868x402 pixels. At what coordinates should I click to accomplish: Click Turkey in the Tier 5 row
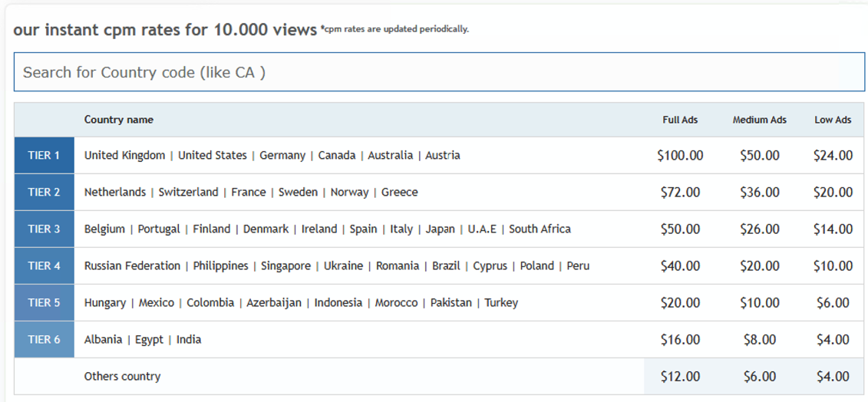coord(501,303)
